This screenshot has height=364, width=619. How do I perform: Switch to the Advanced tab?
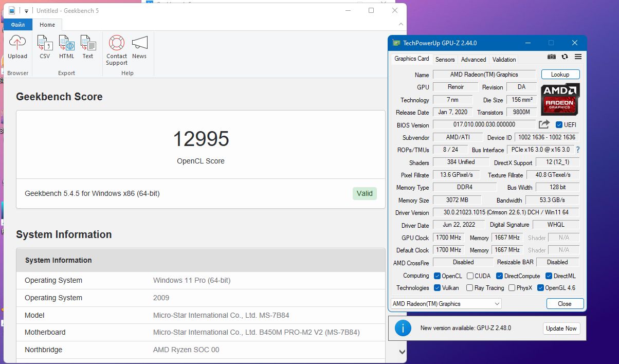pyautogui.click(x=474, y=60)
